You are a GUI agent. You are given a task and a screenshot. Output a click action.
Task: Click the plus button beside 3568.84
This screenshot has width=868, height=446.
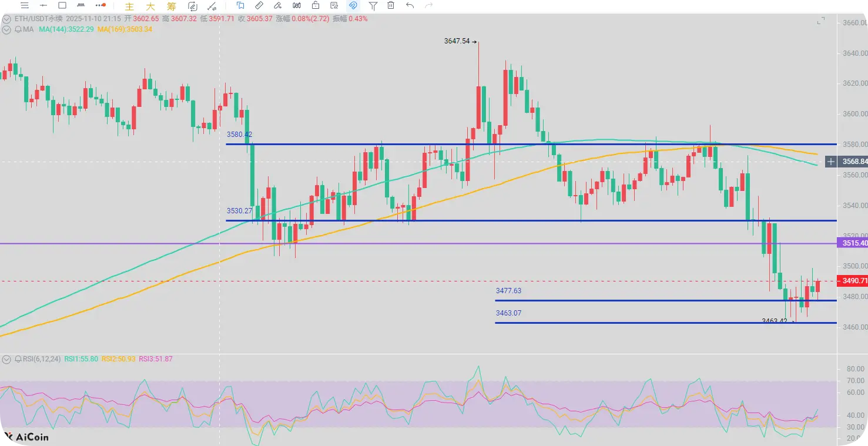831,161
